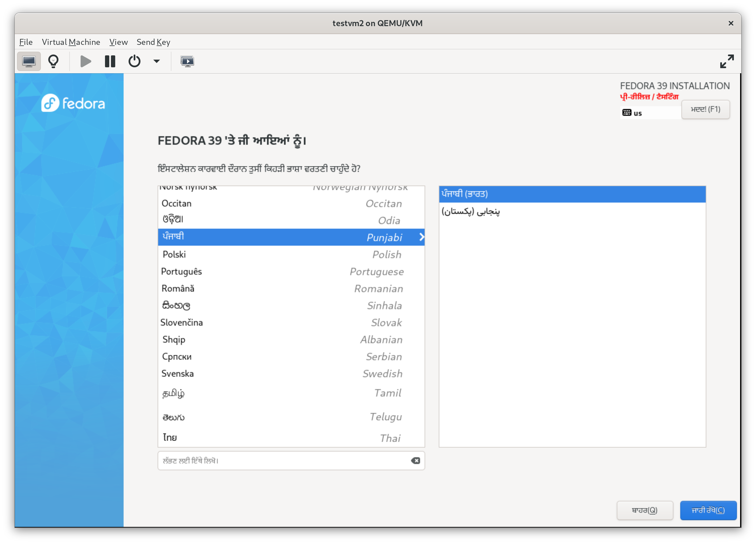
Task: Select Punjabi (India) locale
Action: pyautogui.click(x=572, y=194)
